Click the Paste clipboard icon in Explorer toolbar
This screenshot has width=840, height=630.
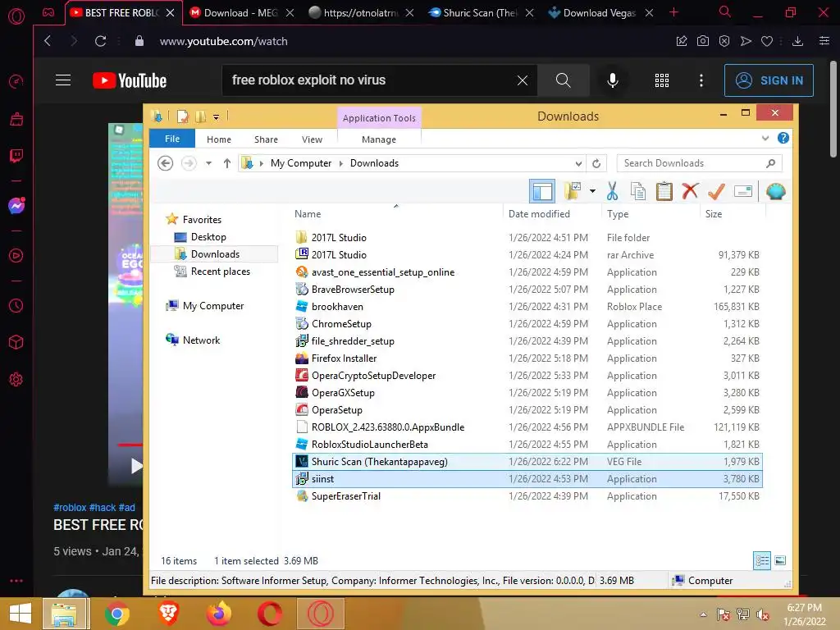[664, 191]
